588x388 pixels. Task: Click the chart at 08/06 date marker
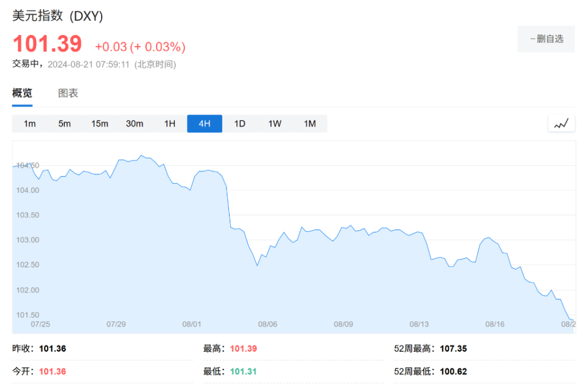click(268, 324)
